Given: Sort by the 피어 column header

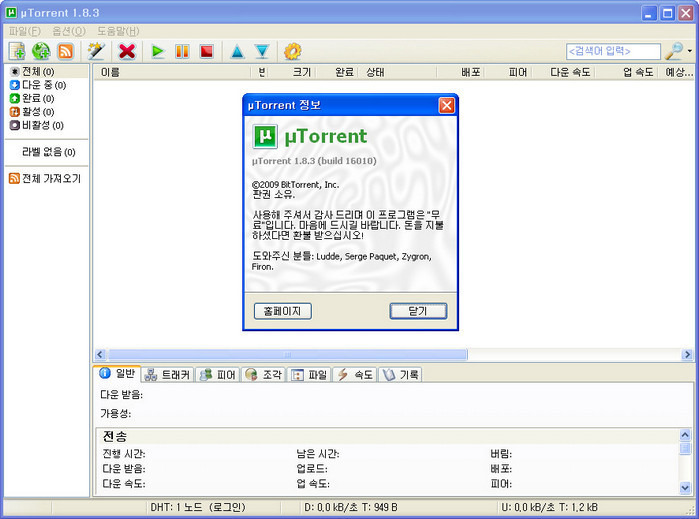Looking at the screenshot, I should 508,72.
